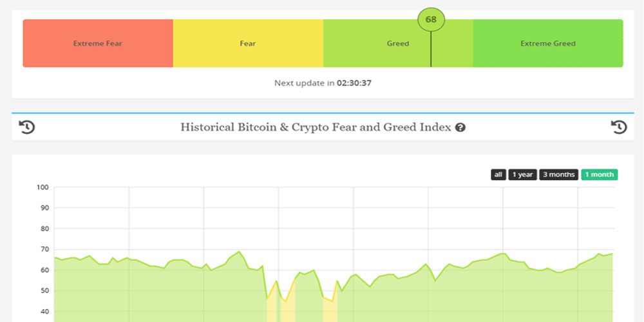Click the 90 y-axis label
644x322 pixels.
click(44, 208)
